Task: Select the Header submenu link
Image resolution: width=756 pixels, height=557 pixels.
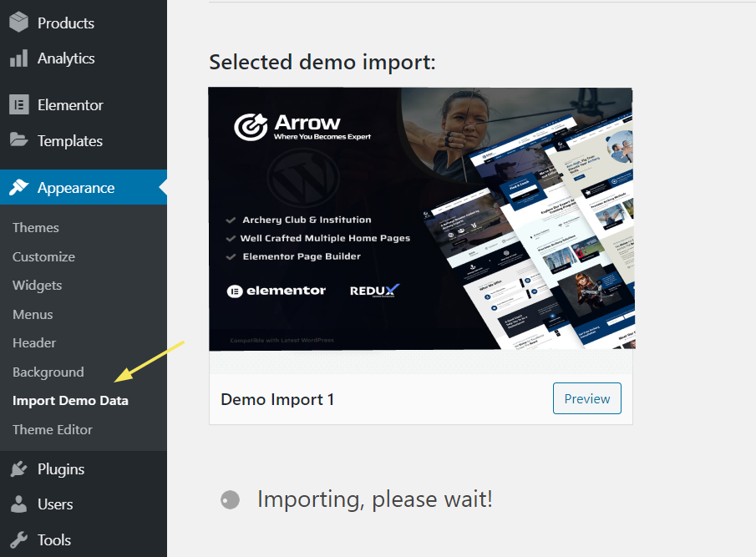Action: (x=34, y=342)
